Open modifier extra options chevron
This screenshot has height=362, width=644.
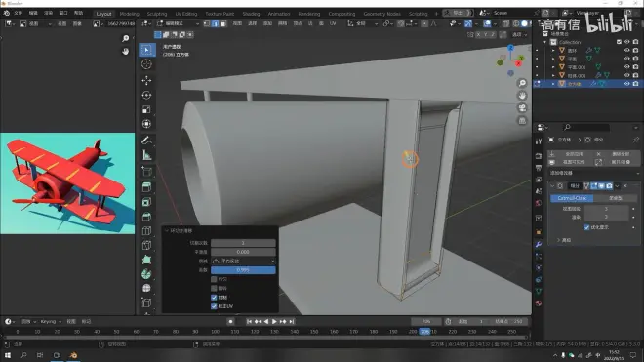point(617,186)
